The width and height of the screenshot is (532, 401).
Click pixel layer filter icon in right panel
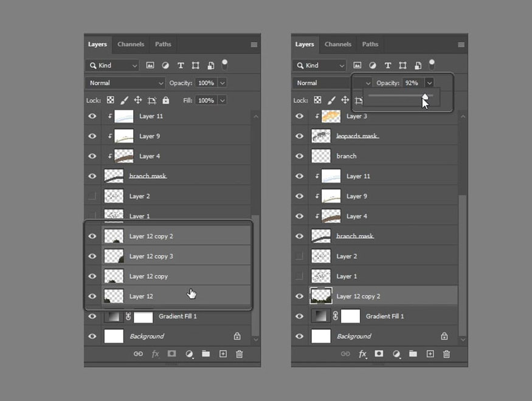[x=358, y=66]
